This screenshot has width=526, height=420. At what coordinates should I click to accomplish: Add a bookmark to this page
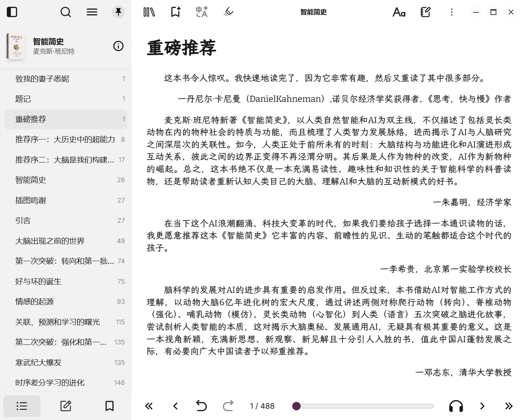click(175, 12)
